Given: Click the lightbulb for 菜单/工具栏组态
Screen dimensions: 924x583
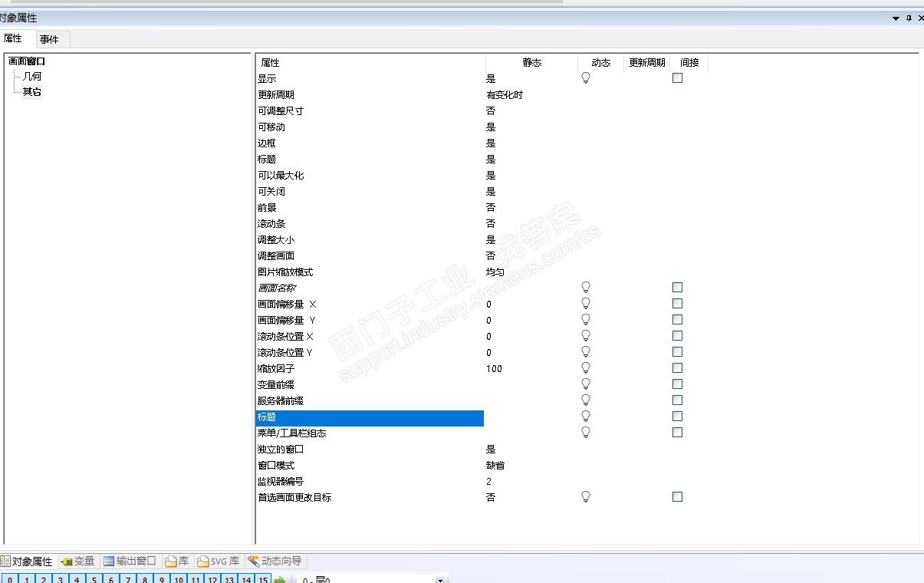Looking at the screenshot, I should (x=586, y=433).
